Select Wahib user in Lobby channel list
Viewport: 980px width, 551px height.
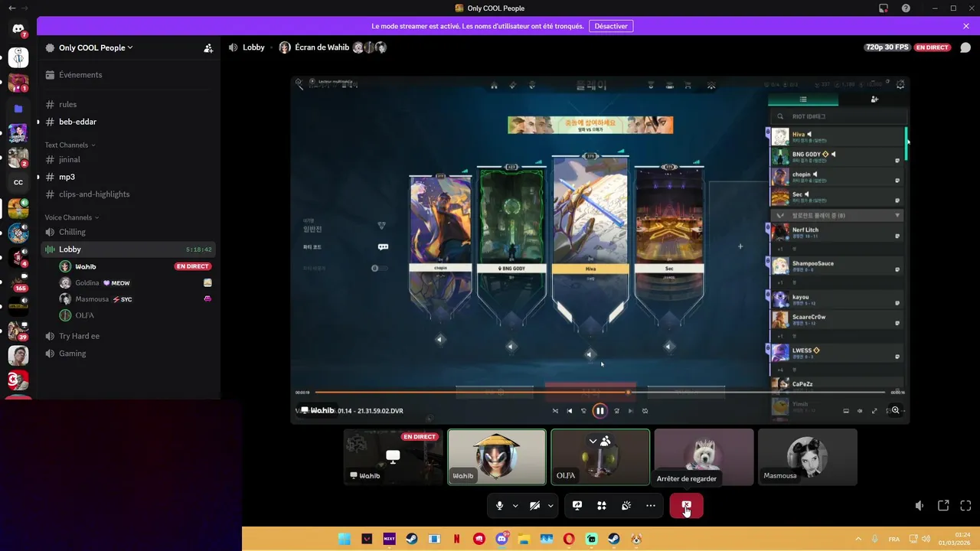pyautogui.click(x=135, y=266)
